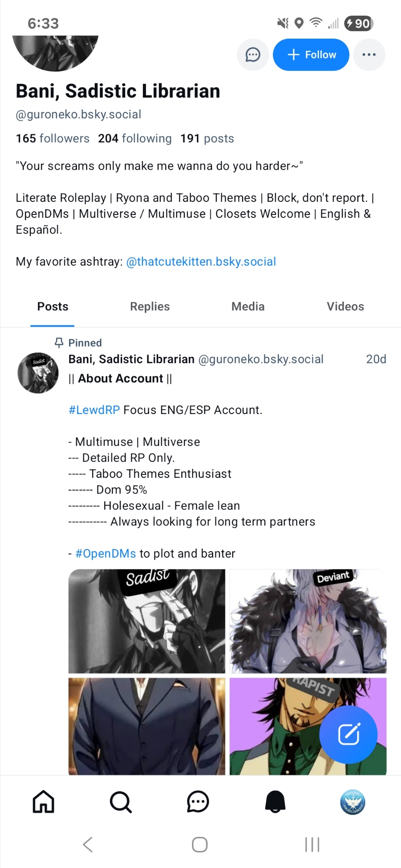This screenshot has height=868, width=401.
Task: Switch to the Videos tab
Action: 345,306
